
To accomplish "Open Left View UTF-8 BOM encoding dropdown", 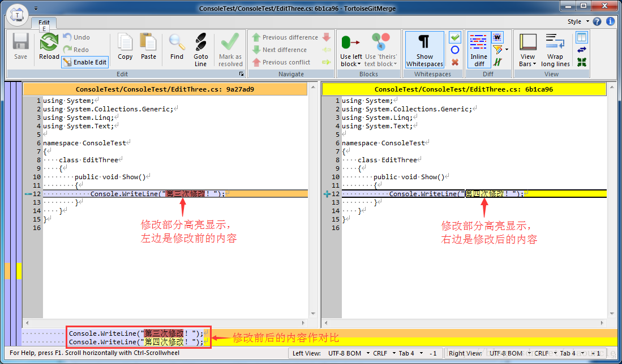I will point(349,353).
